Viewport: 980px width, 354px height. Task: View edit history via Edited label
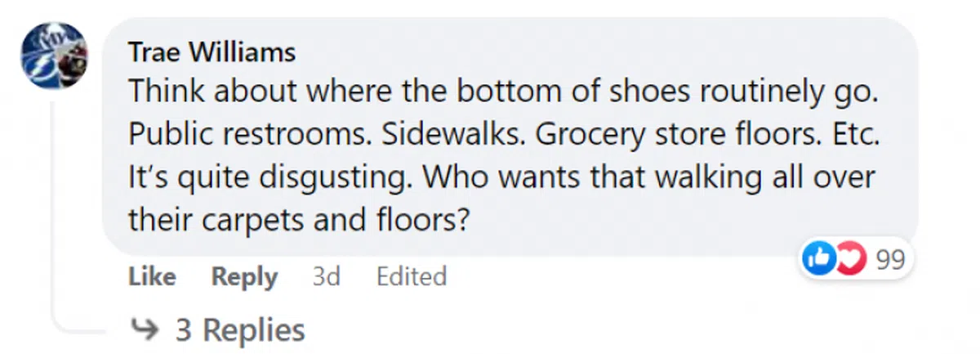pyautogui.click(x=411, y=277)
